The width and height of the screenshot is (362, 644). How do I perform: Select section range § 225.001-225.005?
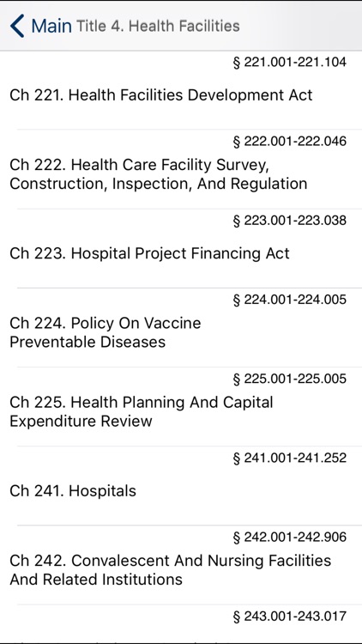click(289, 379)
